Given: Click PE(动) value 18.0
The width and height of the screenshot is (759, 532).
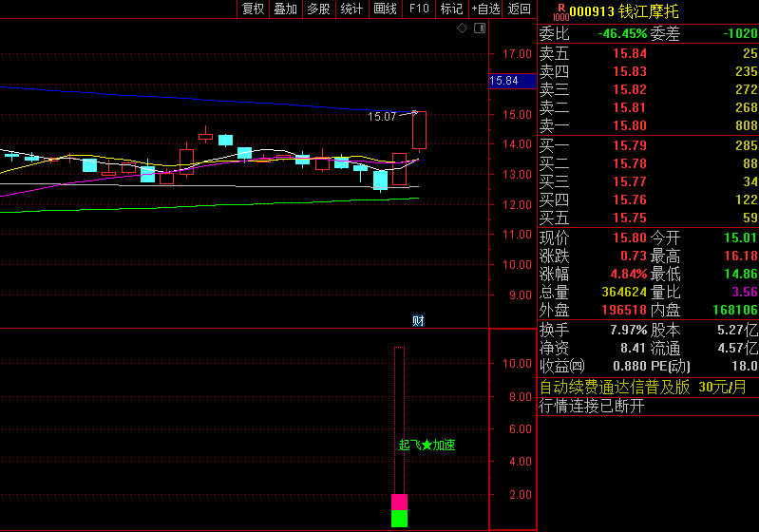Looking at the screenshot, I should 745,366.
